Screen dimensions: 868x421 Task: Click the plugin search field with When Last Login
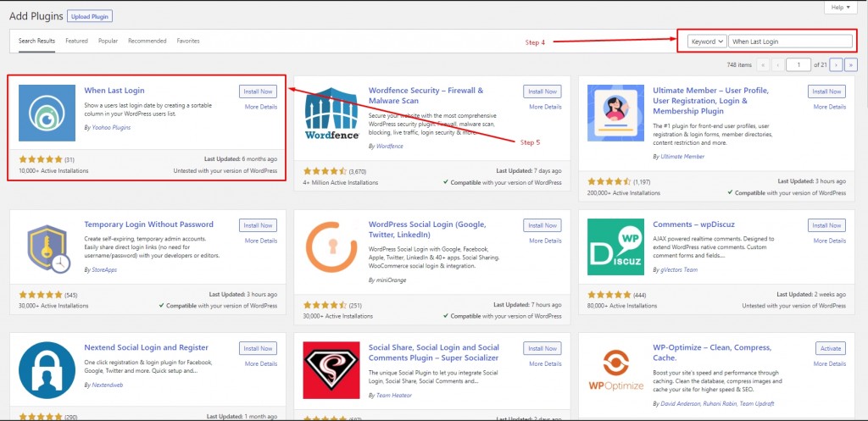(791, 42)
